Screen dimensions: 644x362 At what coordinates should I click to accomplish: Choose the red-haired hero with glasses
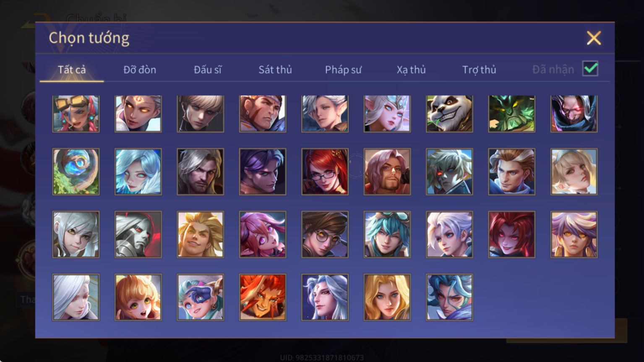(x=325, y=172)
